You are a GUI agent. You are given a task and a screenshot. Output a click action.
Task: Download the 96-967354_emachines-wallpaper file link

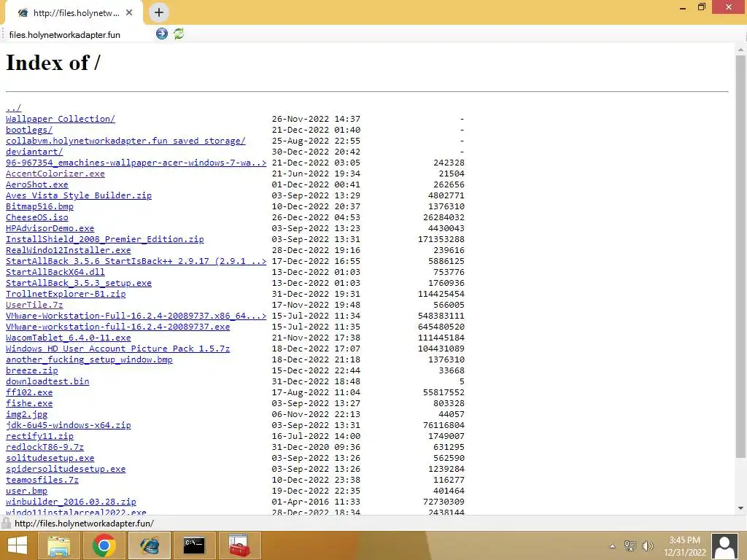[x=136, y=163]
